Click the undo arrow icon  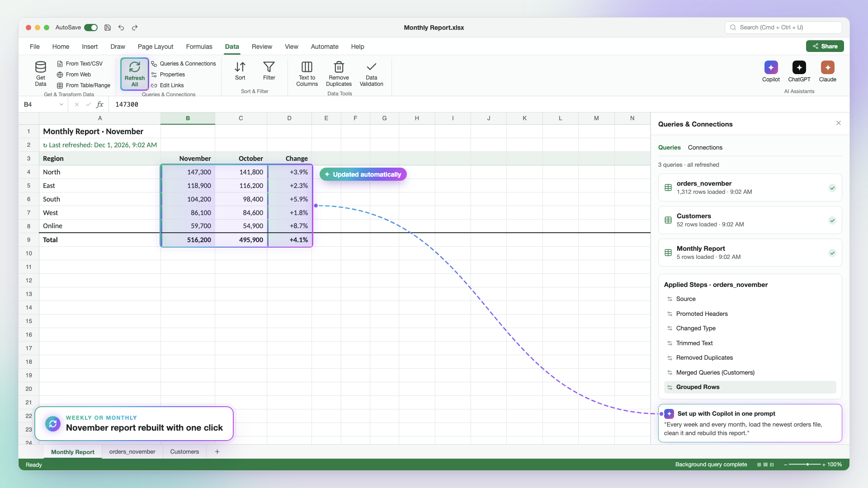tap(121, 28)
